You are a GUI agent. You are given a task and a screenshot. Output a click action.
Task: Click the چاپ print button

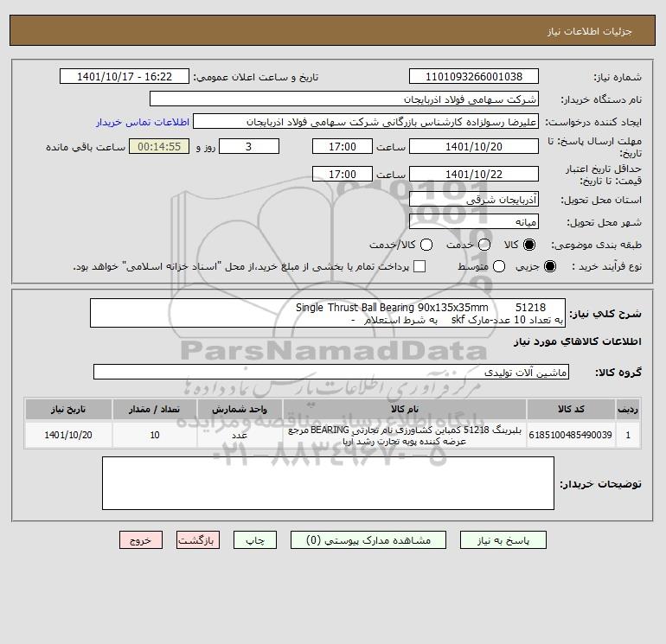point(255,540)
